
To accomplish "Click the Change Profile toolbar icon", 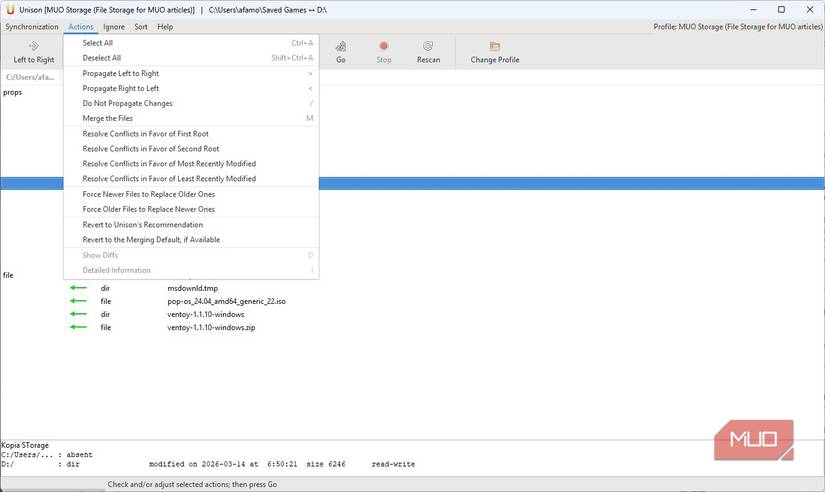I will (495, 46).
